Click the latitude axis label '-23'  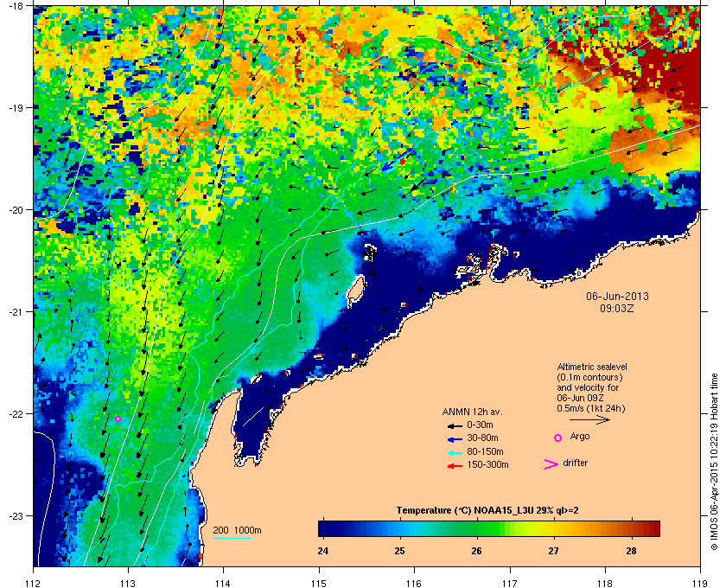(16, 515)
